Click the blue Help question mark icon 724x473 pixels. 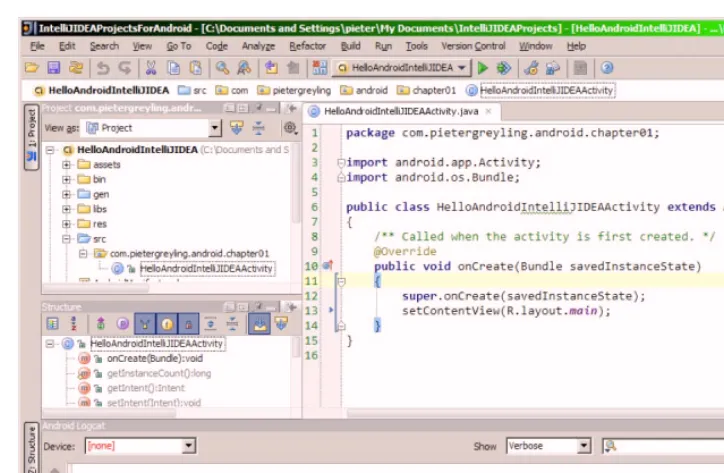[x=607, y=68]
